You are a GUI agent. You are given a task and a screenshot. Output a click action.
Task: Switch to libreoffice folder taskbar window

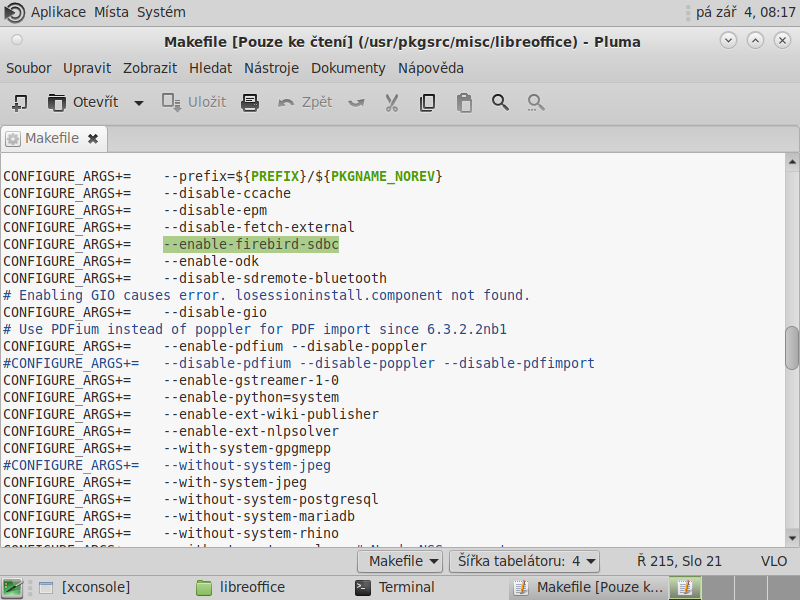[241, 587]
